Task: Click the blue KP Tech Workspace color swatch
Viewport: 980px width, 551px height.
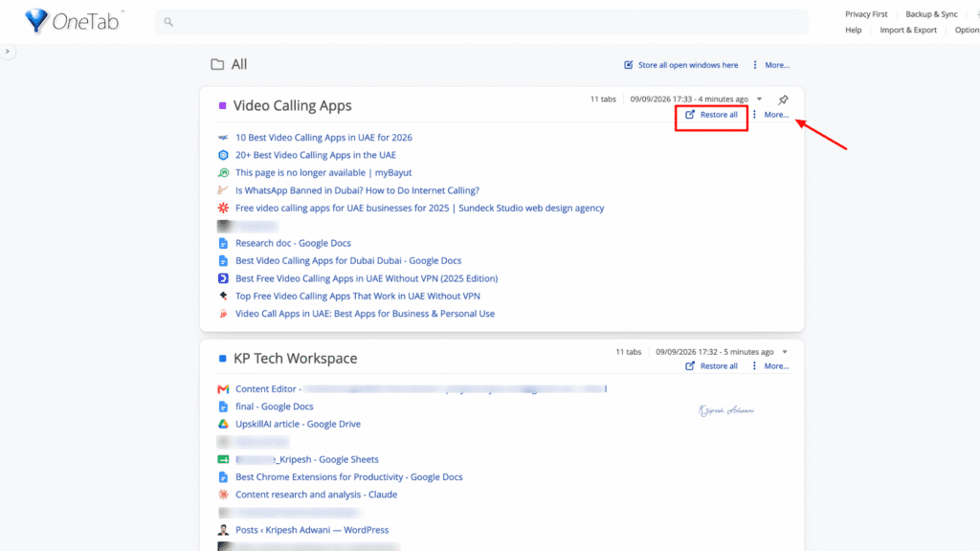Action: tap(222, 359)
